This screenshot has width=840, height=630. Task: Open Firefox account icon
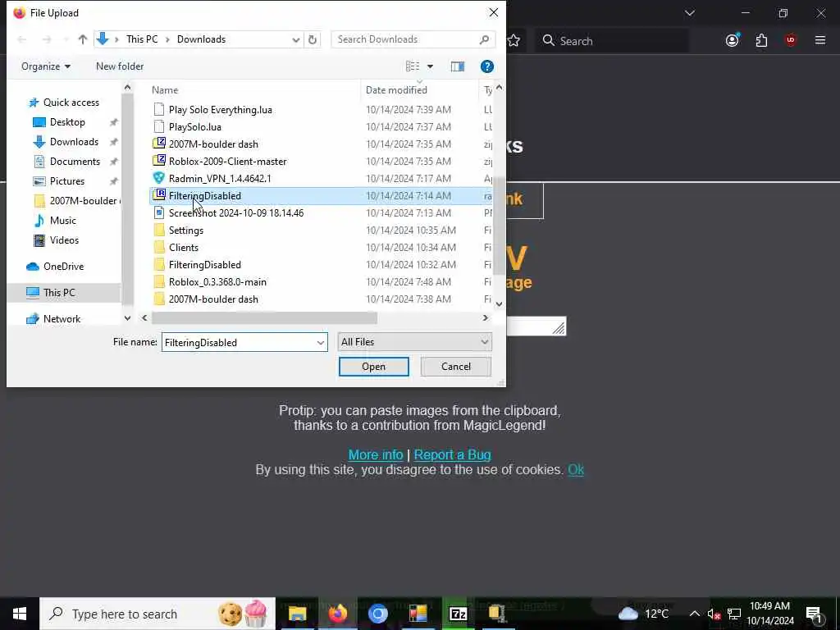point(733,40)
